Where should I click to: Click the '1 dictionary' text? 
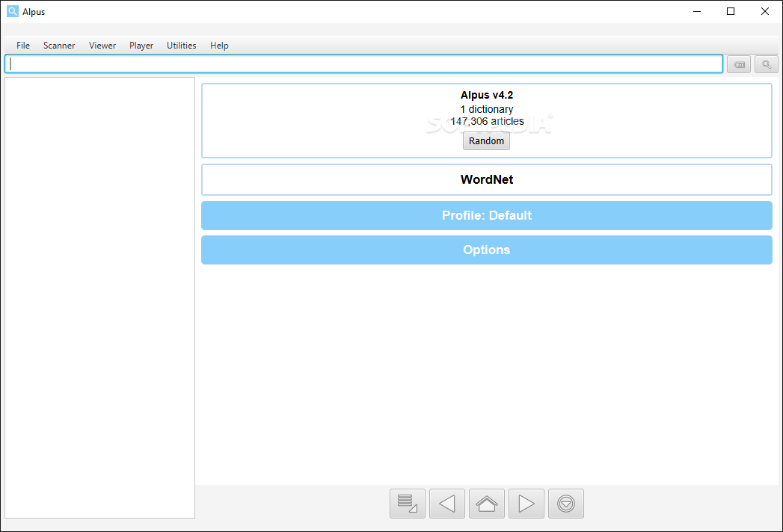click(x=487, y=109)
